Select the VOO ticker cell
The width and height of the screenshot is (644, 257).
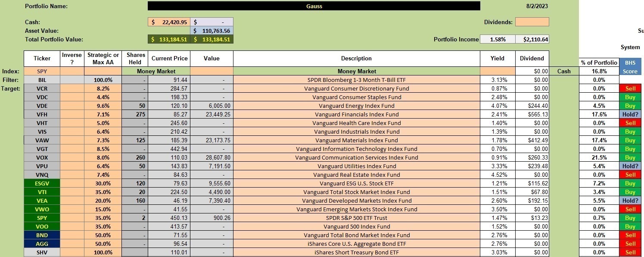coord(42,226)
